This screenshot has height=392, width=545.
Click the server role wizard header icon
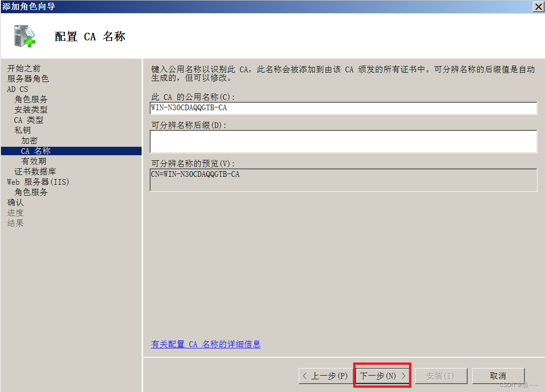click(25, 36)
